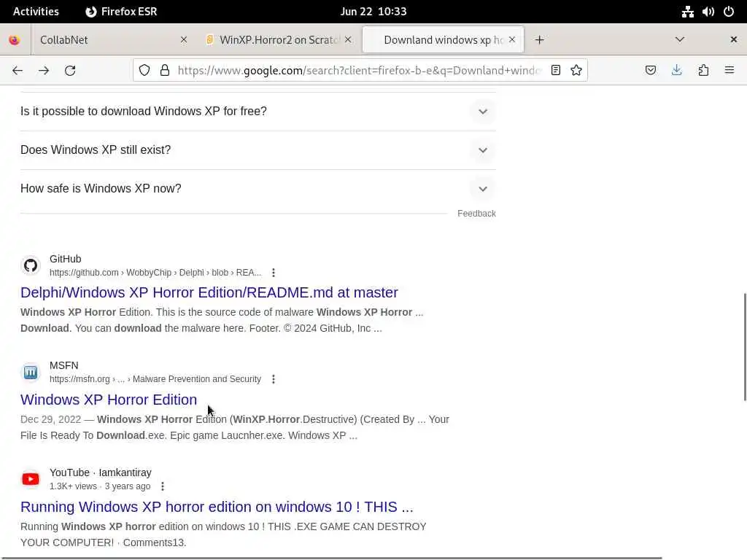This screenshot has width=747, height=560.
Task: Open Firefox View pinned tab
Action: point(15,40)
